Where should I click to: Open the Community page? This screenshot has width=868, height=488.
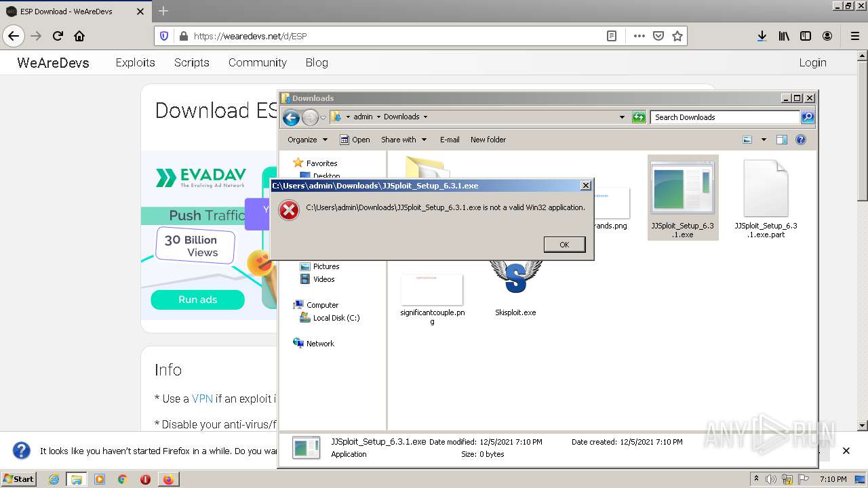[x=257, y=62]
